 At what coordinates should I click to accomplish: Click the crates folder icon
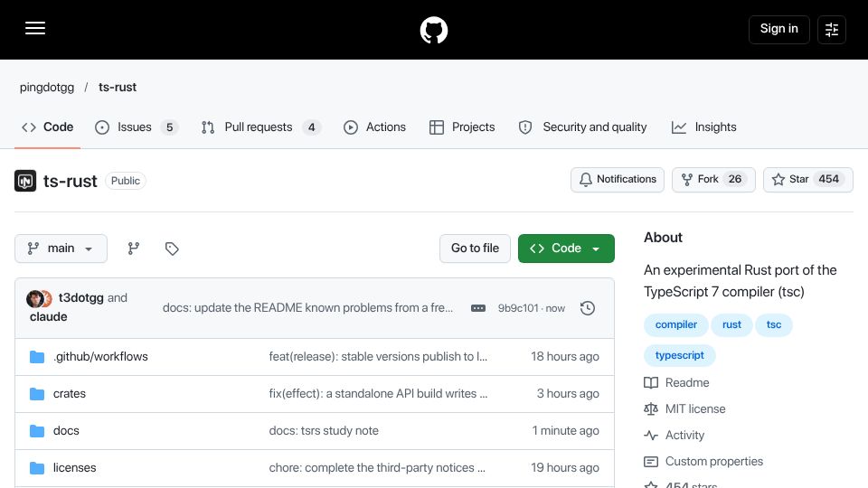tap(37, 394)
